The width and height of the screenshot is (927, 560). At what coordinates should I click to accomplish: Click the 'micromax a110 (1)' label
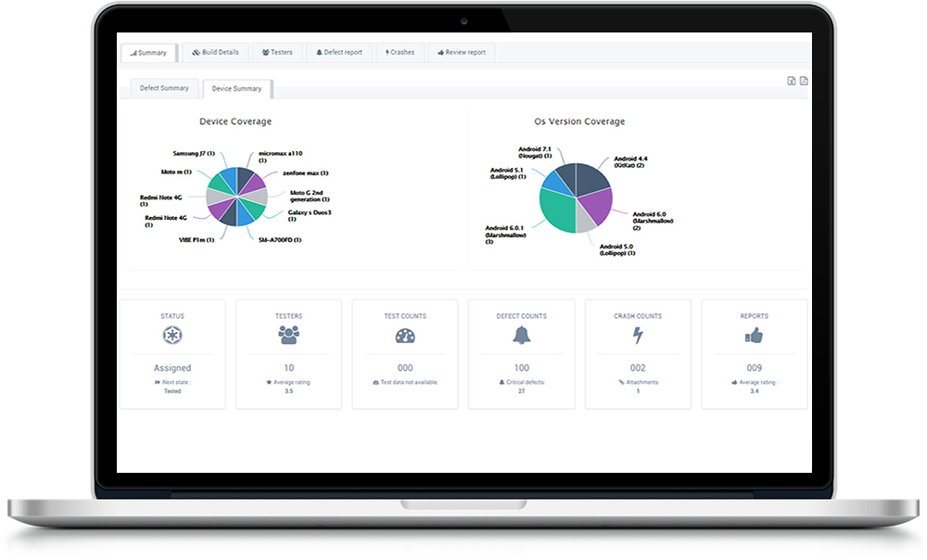pyautogui.click(x=280, y=157)
